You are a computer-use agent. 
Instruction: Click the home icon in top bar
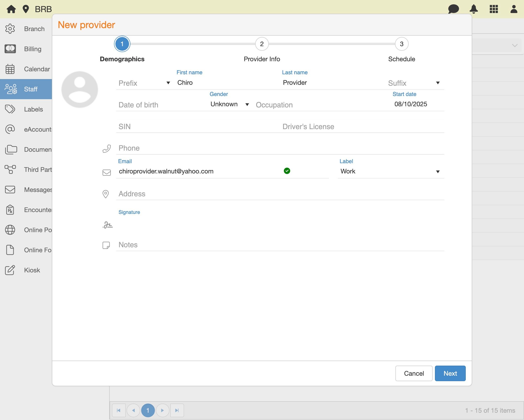(x=11, y=9)
